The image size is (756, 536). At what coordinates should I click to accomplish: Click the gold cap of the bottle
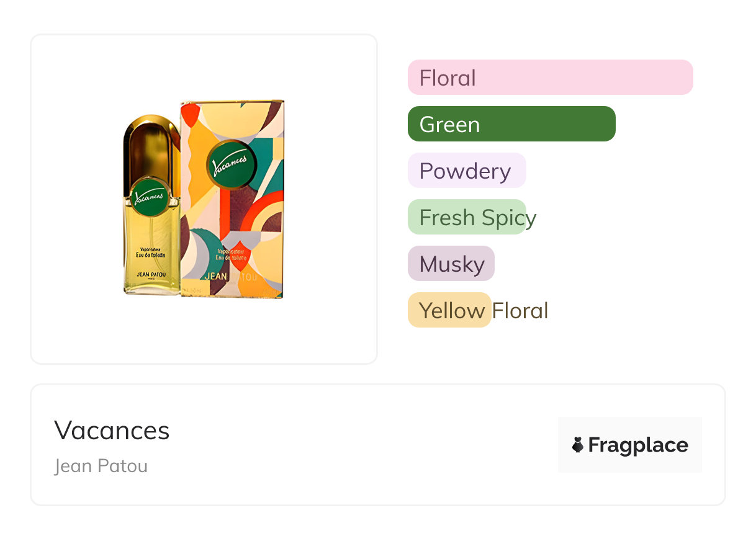(151, 140)
